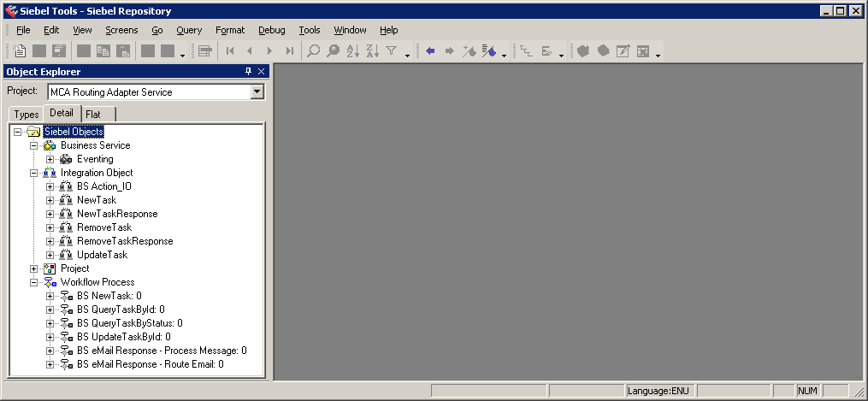This screenshot has height=401, width=868.
Task: Click Language:ENU in the status bar
Action: tap(658, 391)
